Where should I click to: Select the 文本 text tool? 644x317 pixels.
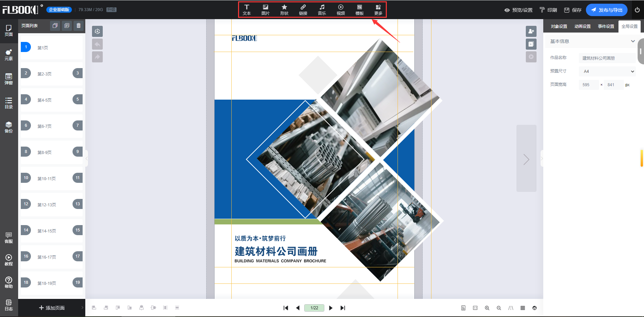coord(247,9)
